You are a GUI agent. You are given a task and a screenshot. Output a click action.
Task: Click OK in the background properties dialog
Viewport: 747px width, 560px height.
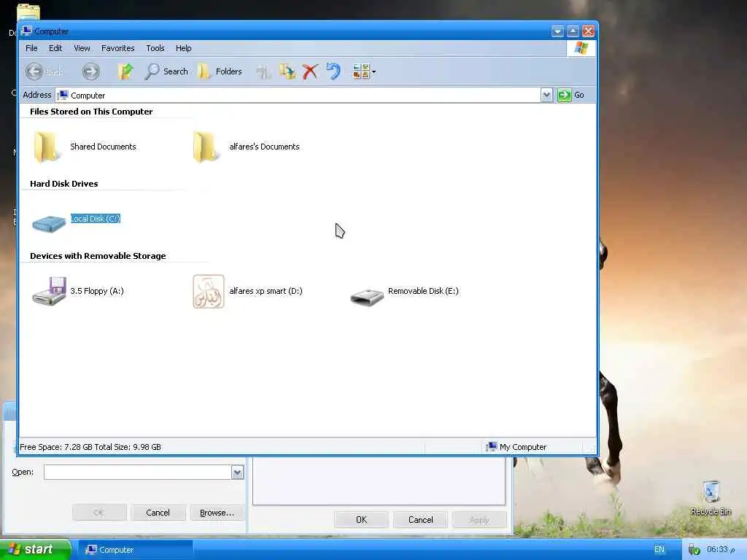[362, 519]
